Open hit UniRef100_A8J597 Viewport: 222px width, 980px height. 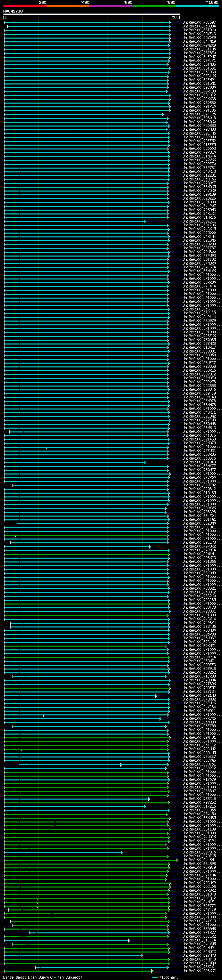point(199,23)
